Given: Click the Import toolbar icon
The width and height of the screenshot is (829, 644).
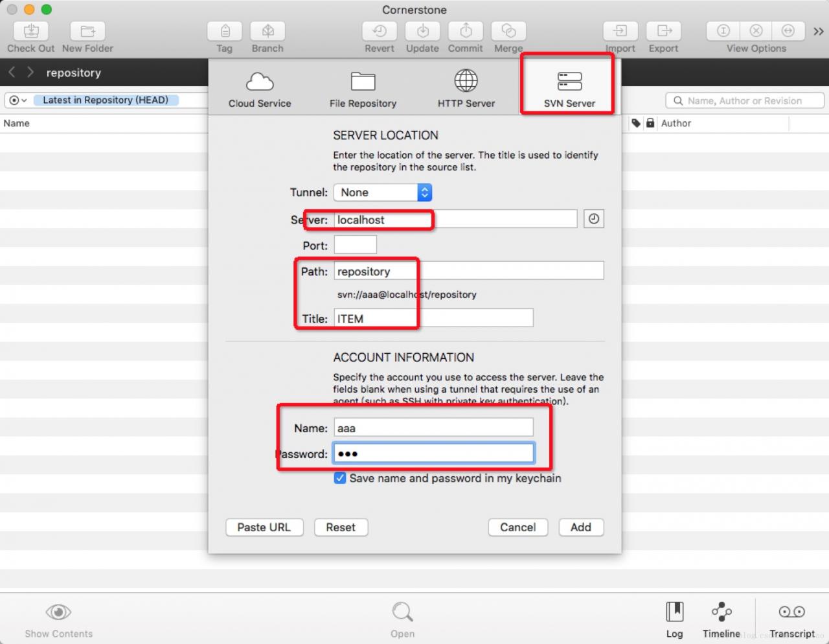Looking at the screenshot, I should pos(620,30).
